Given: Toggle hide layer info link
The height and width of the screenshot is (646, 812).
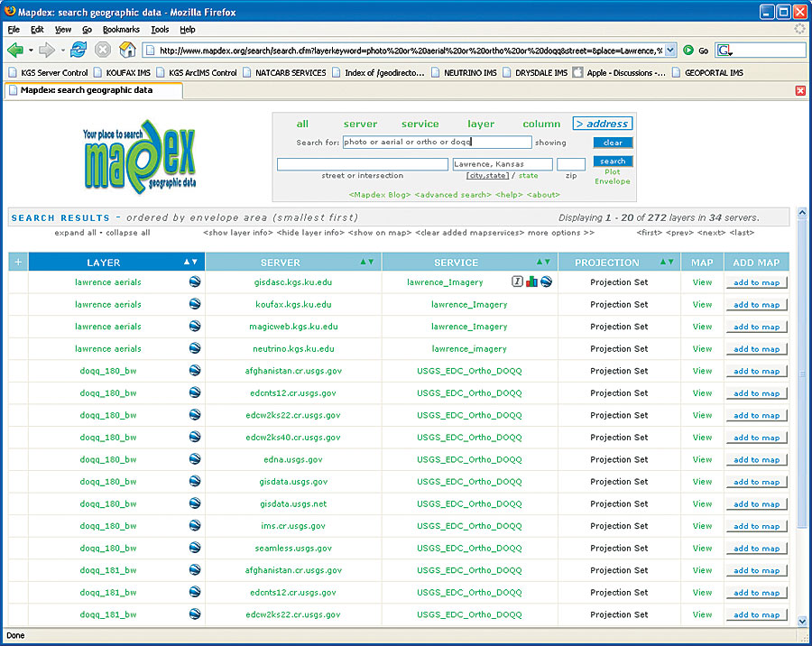Looking at the screenshot, I should (310, 233).
